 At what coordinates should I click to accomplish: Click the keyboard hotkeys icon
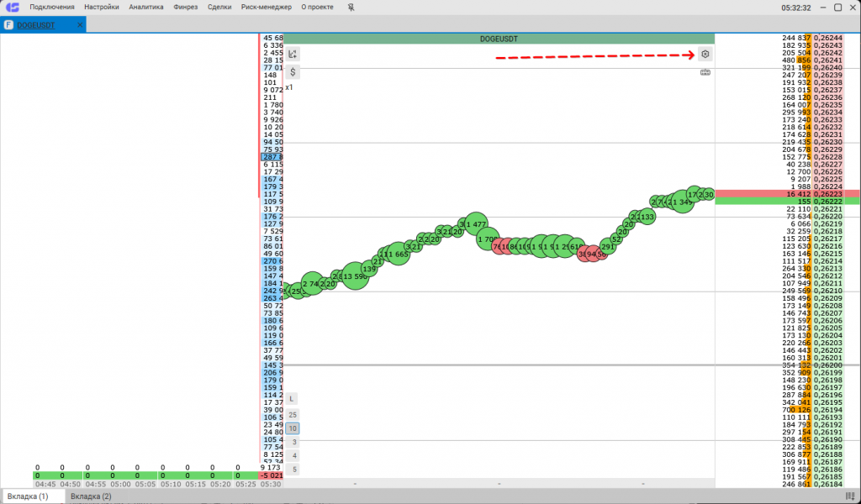[x=705, y=73]
